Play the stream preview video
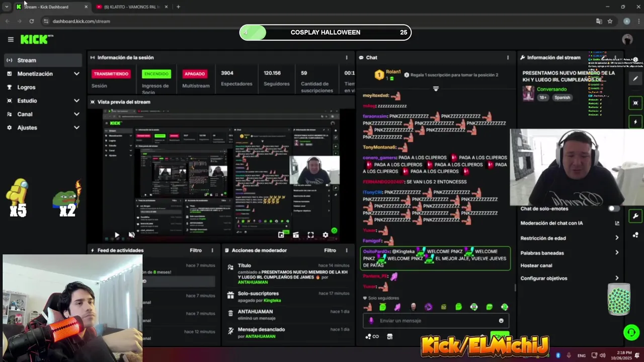644x362 pixels. 117,235
